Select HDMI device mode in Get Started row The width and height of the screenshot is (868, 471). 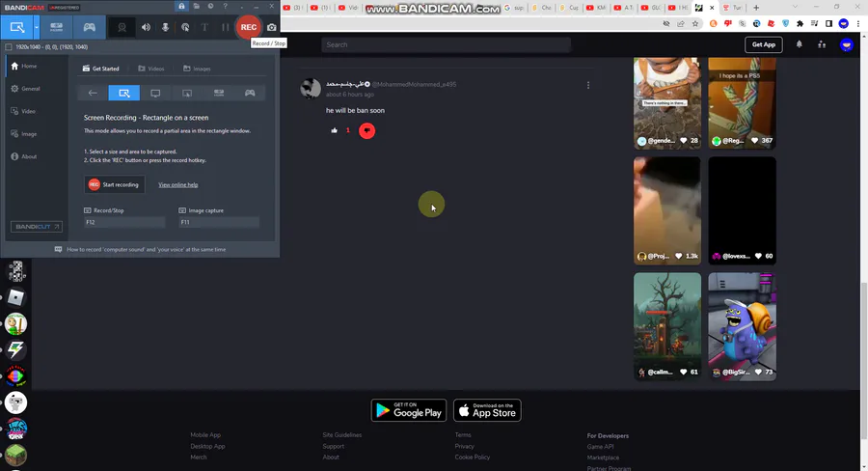(x=219, y=93)
